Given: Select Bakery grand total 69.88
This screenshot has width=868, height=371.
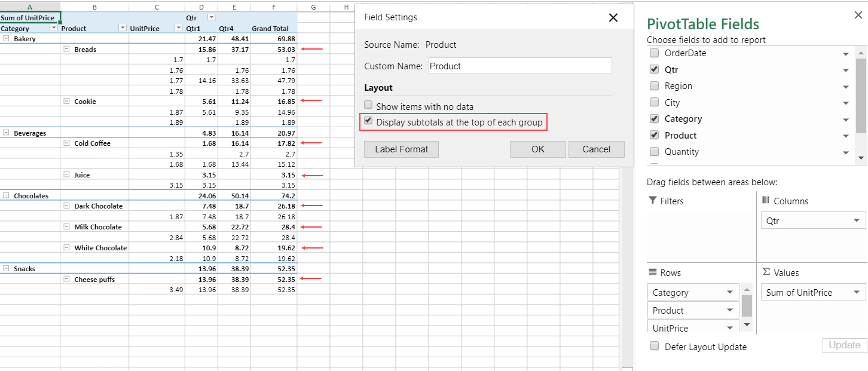Looking at the screenshot, I should pos(274,39).
